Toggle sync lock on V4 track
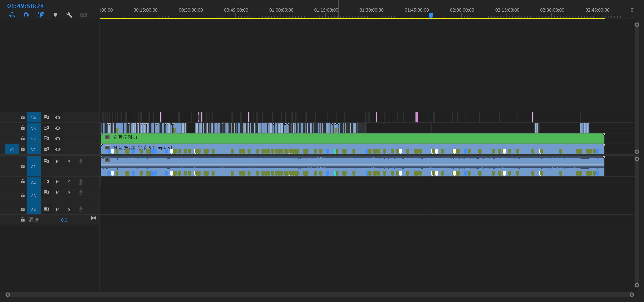The height and width of the screenshot is (302, 644). point(46,117)
